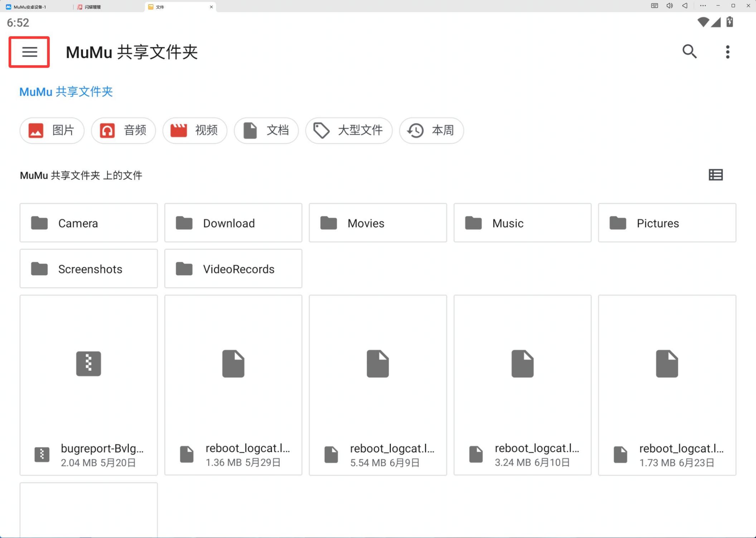Switch to list view layout

tap(716, 175)
